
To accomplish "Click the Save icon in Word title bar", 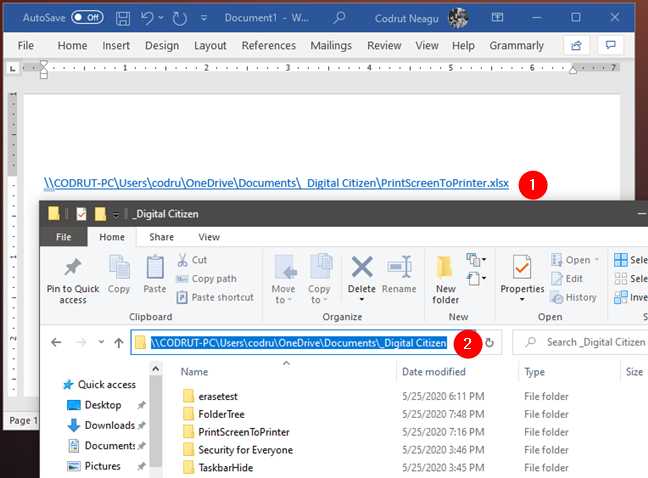I will tap(122, 18).
